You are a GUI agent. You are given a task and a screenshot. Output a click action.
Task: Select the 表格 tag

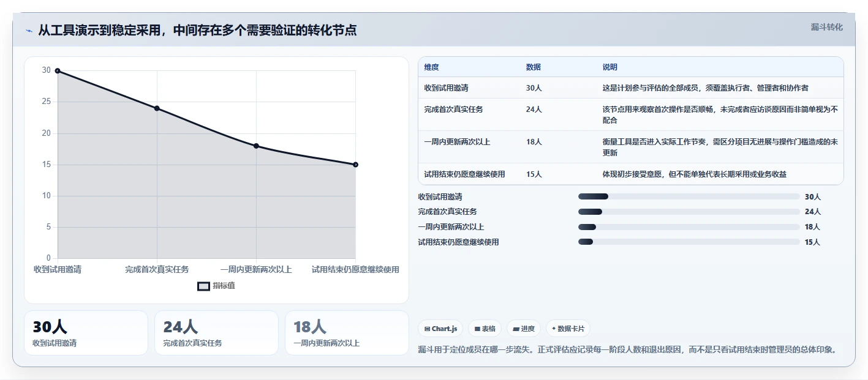click(x=485, y=329)
